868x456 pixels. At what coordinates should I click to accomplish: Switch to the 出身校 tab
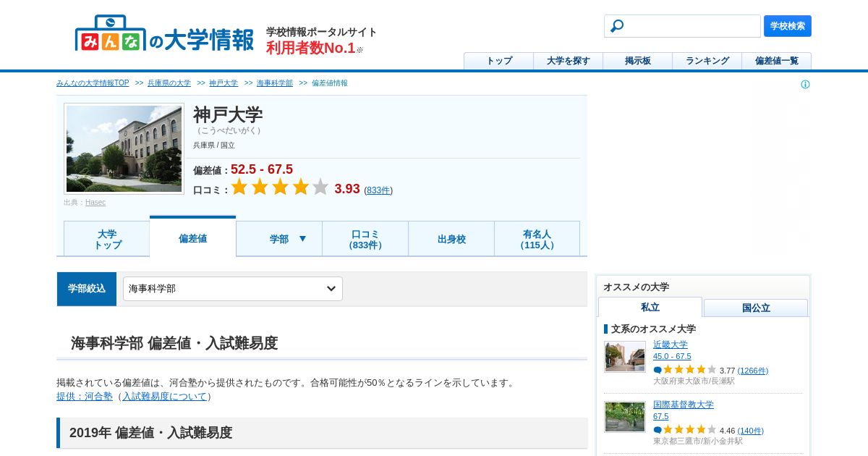coord(451,239)
